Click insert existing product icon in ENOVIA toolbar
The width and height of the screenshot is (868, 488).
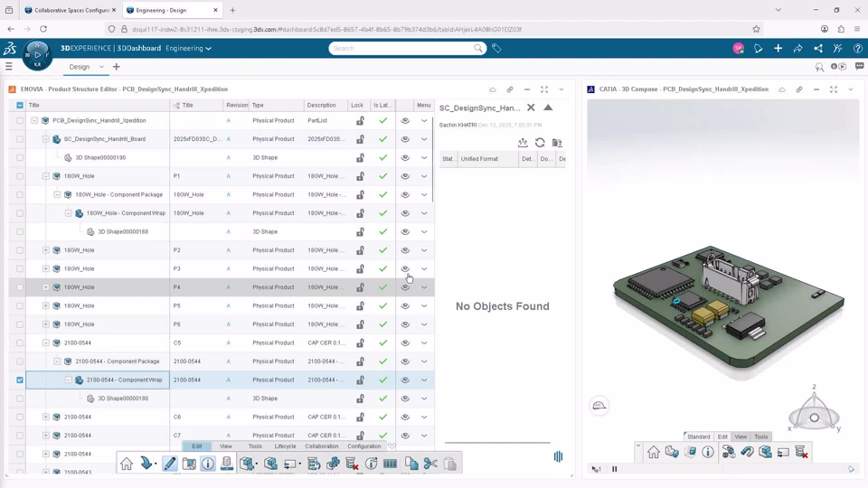[x=270, y=464]
